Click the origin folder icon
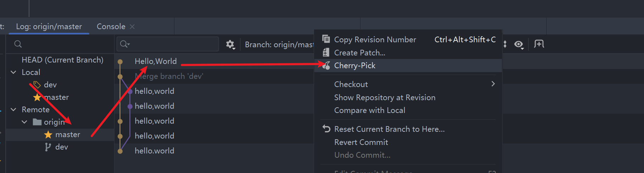Screen dimensions: 644x173 37,122
